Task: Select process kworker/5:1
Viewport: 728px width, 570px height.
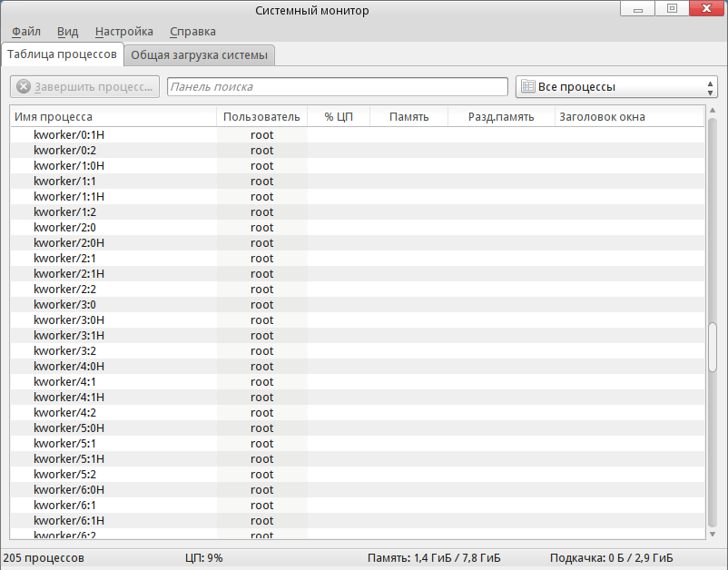Action: pyautogui.click(x=358, y=444)
